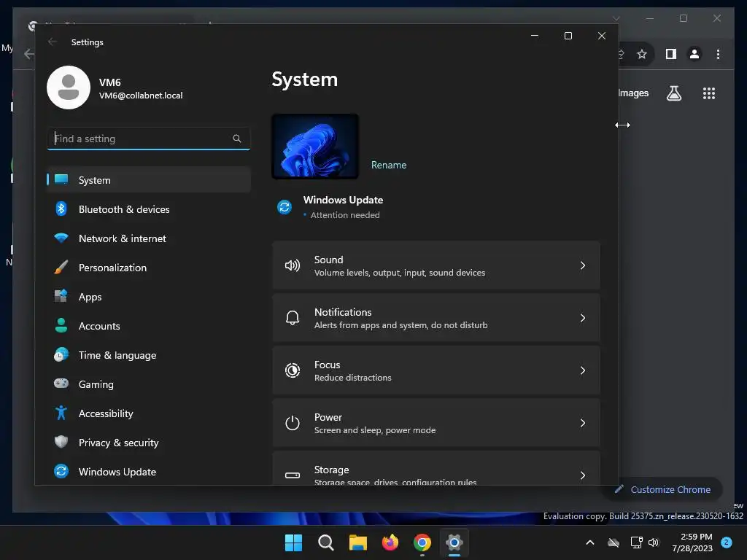
Task: Open the Storage settings row
Action: 436,468
